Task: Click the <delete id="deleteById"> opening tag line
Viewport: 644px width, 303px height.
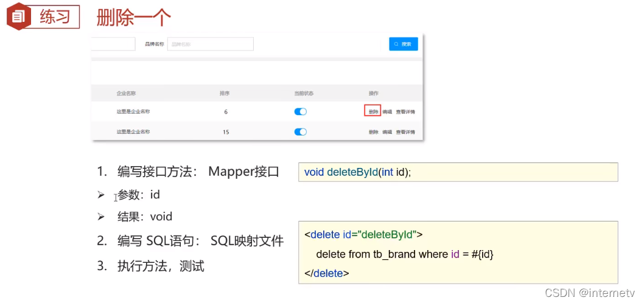Action: click(x=363, y=235)
